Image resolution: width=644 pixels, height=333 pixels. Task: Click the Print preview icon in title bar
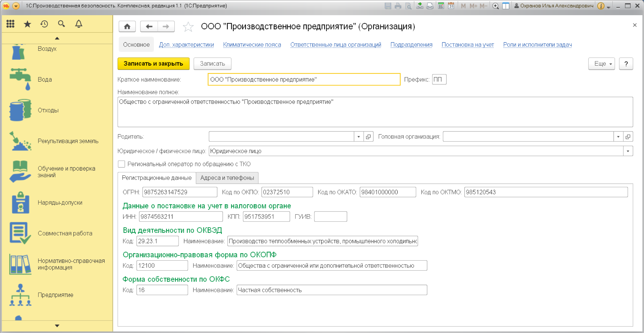408,6
